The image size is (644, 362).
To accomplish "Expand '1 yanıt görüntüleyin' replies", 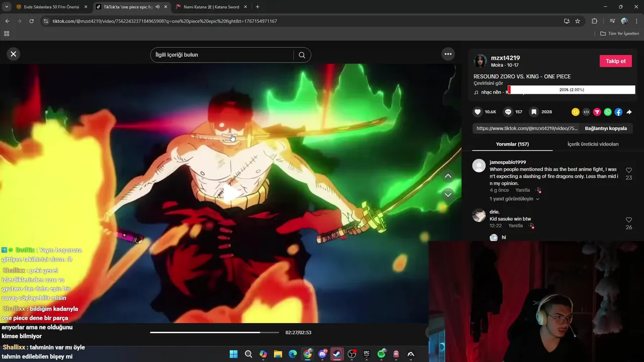I will tap(514, 199).
